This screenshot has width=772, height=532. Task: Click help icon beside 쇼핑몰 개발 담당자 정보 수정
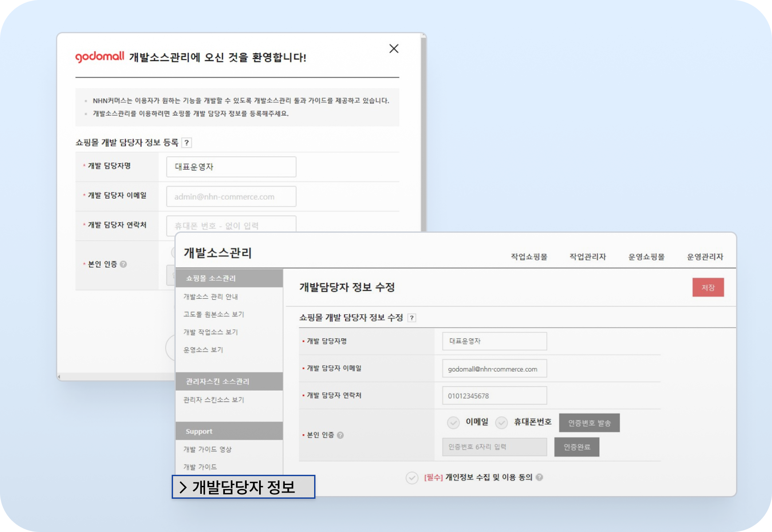(412, 318)
